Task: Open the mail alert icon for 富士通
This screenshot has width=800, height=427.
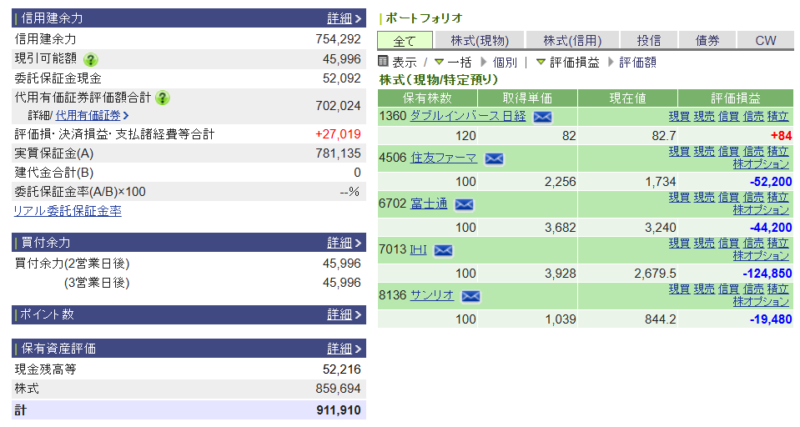Action: (x=464, y=205)
